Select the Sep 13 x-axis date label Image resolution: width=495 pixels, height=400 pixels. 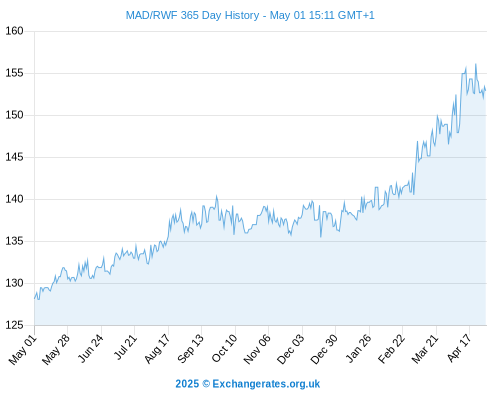click(x=190, y=349)
